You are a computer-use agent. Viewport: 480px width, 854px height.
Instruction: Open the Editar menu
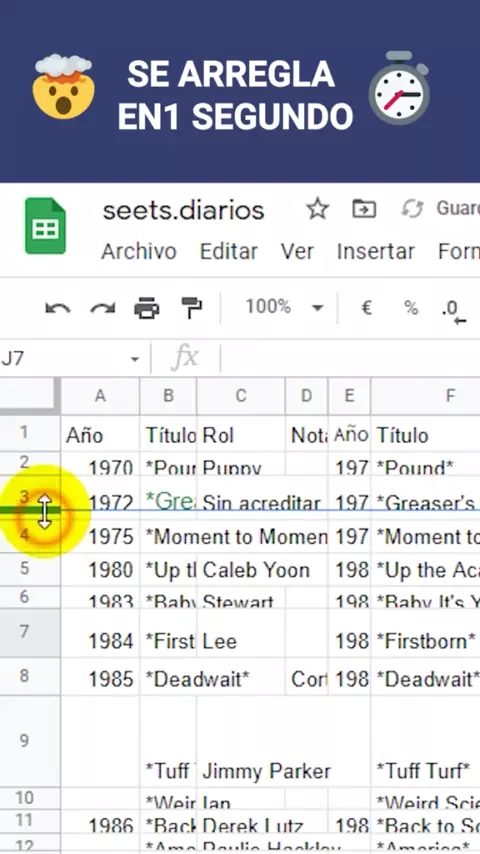point(228,252)
